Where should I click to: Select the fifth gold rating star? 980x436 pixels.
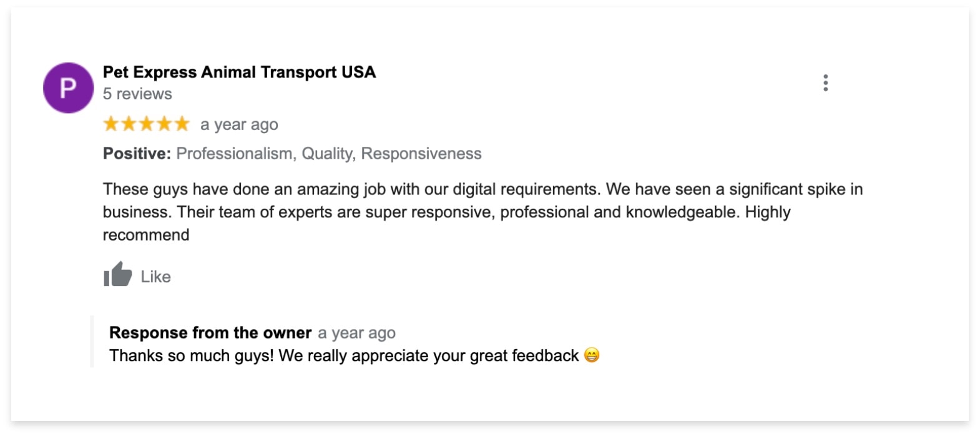pyautogui.click(x=182, y=124)
